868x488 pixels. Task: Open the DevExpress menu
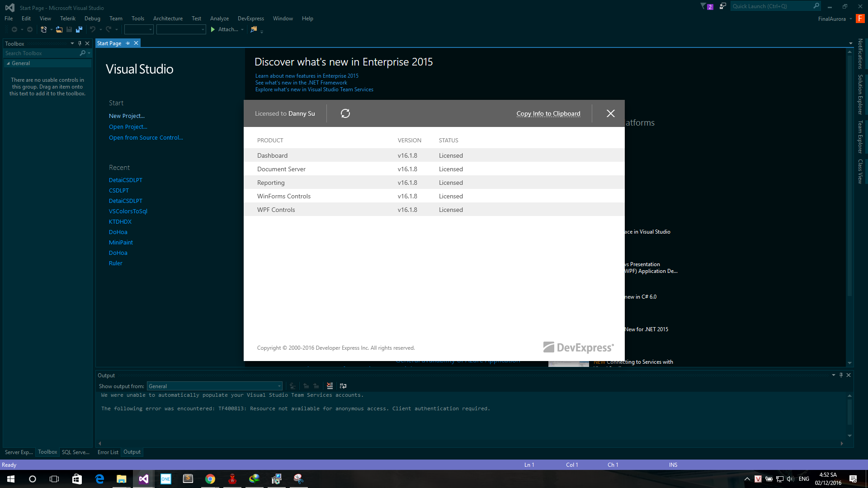[x=250, y=19]
